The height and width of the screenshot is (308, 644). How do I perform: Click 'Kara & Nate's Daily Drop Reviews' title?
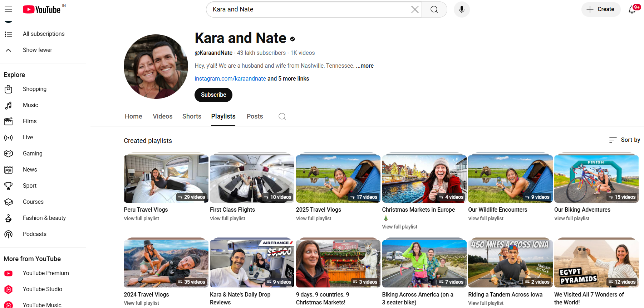point(240,299)
